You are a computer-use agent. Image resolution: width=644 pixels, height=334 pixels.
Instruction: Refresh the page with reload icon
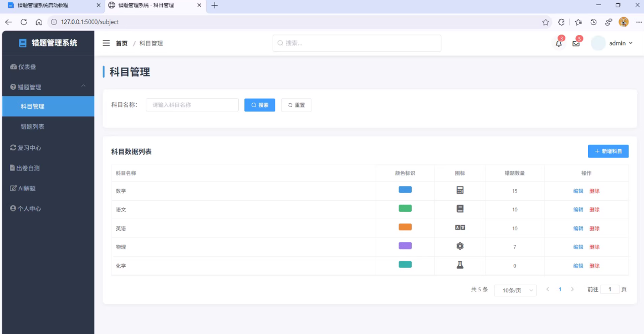[x=24, y=22]
